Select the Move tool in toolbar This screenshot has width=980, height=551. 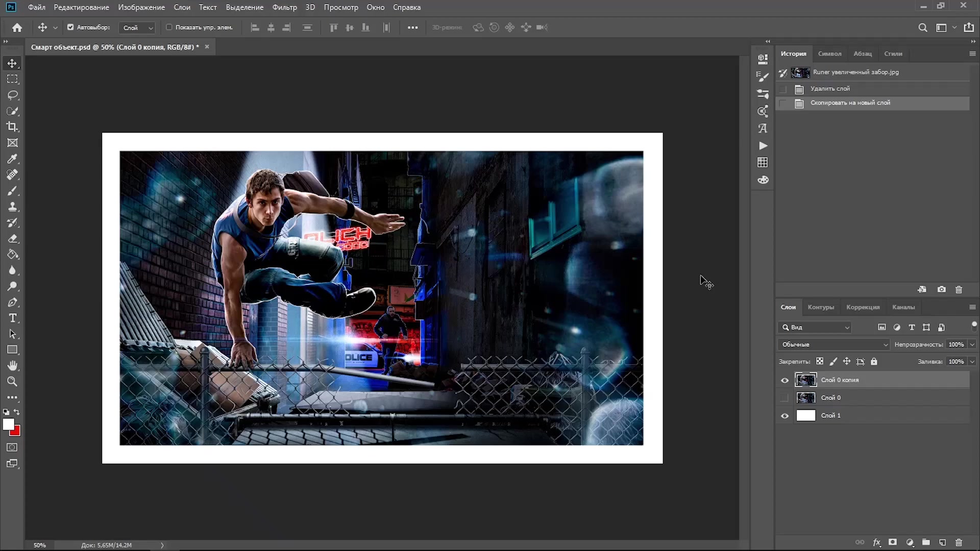coord(12,63)
